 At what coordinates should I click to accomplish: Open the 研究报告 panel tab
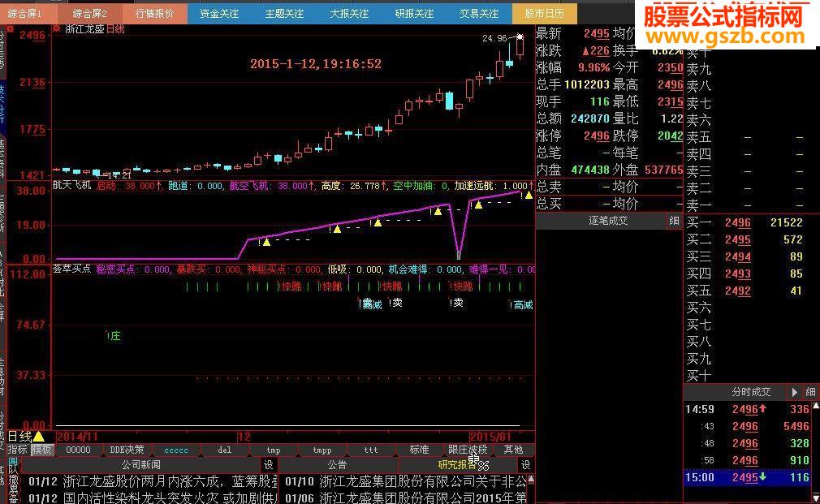pos(458,464)
